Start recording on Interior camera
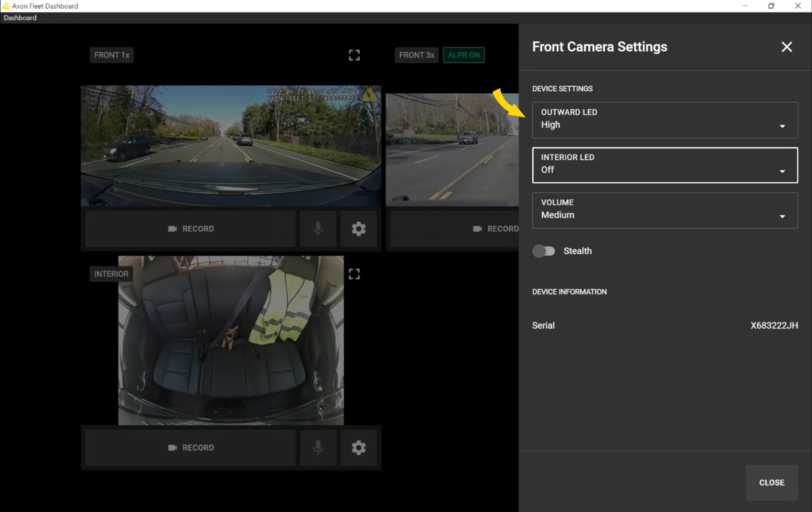 [x=191, y=448]
